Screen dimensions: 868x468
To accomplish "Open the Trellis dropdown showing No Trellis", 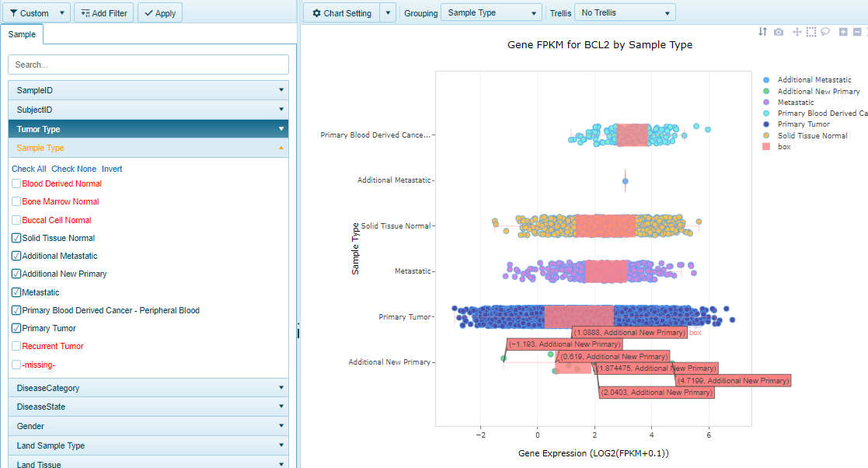I will pos(625,13).
